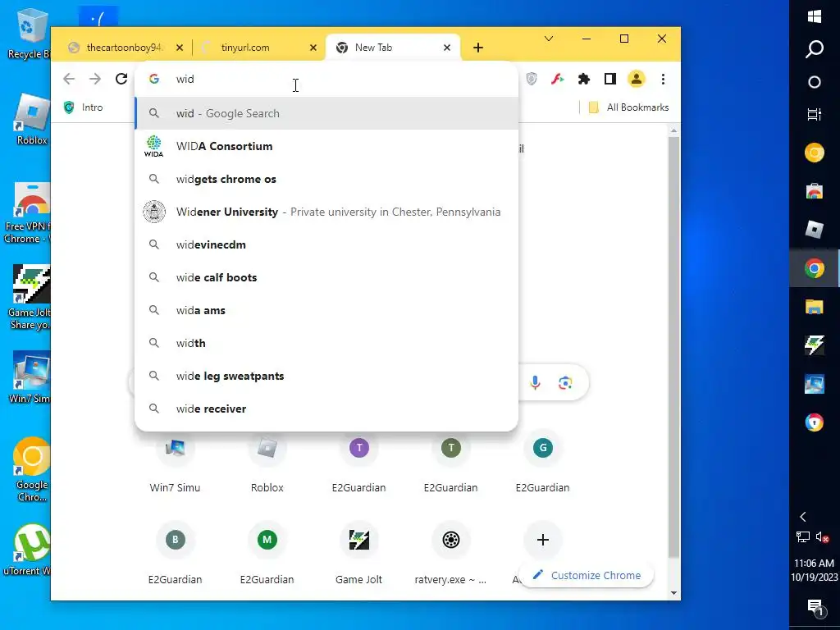Switch to tinyurl.com tab
The height and width of the screenshot is (630, 840).
[245, 48]
